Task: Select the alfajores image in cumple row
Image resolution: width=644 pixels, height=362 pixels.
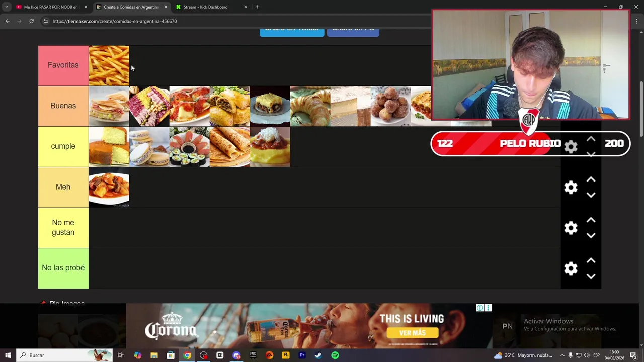Action: point(149,146)
